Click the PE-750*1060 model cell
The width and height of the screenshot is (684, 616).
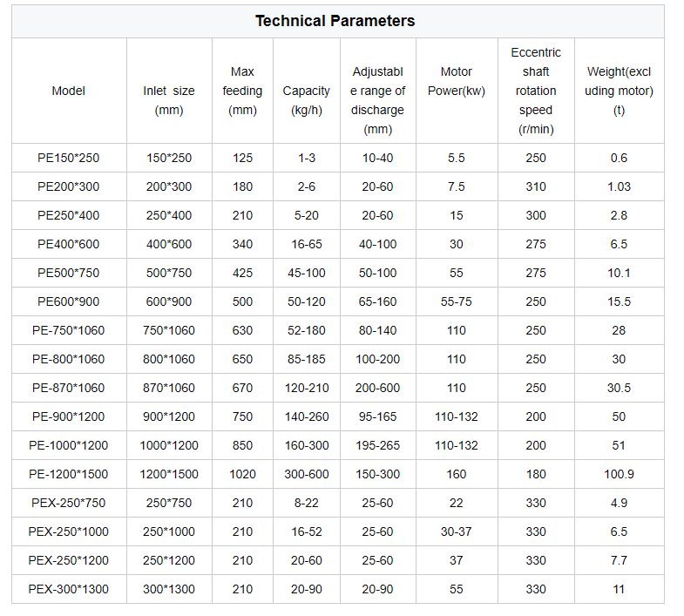[x=69, y=330]
